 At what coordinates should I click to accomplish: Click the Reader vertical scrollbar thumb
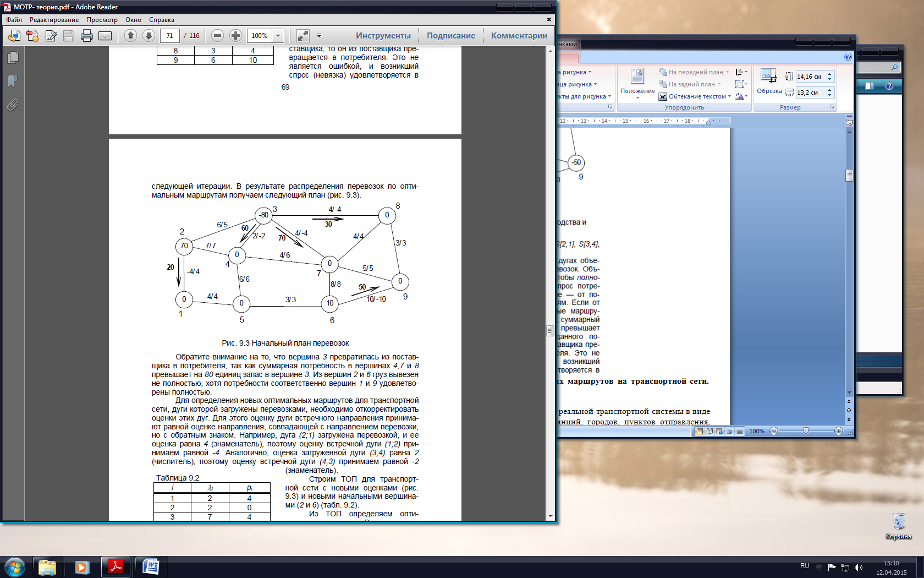550,331
